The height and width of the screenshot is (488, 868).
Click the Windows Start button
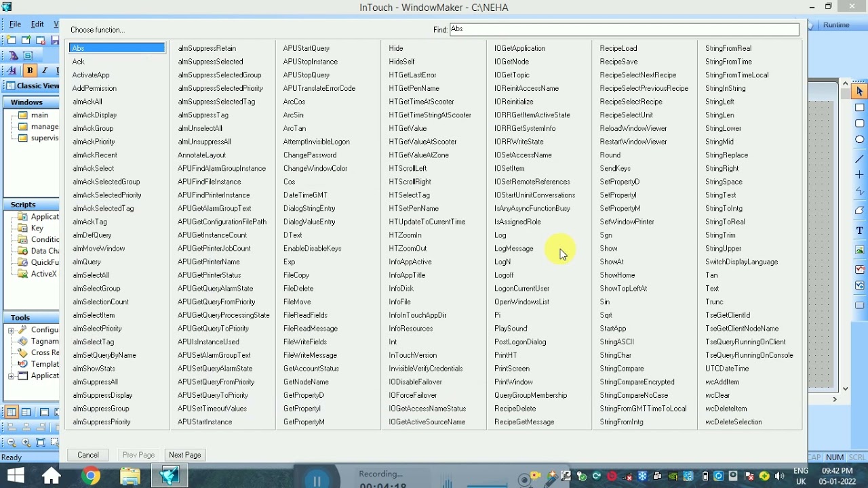[16, 476]
